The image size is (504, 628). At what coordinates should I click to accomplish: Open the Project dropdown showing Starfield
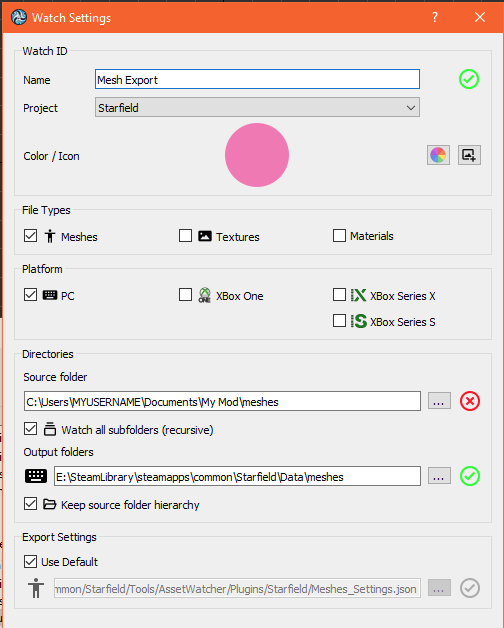pyautogui.click(x=257, y=107)
